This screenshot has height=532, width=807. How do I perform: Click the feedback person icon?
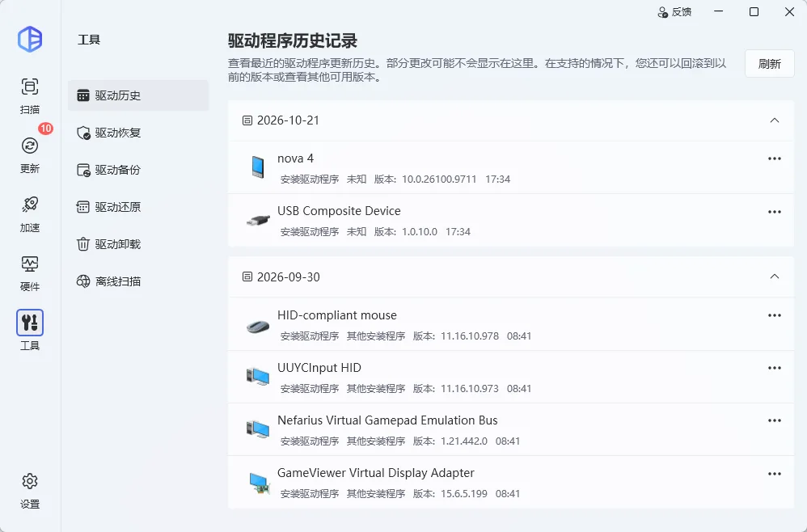[x=663, y=12]
